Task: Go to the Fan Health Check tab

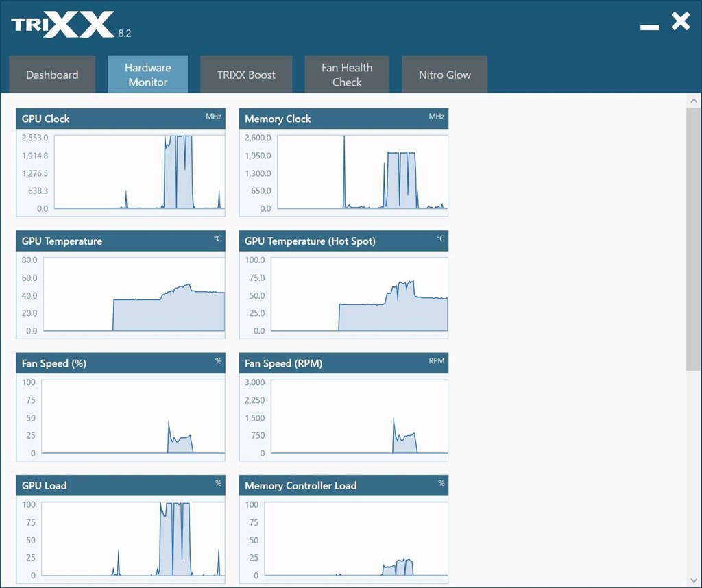Action: coord(347,75)
